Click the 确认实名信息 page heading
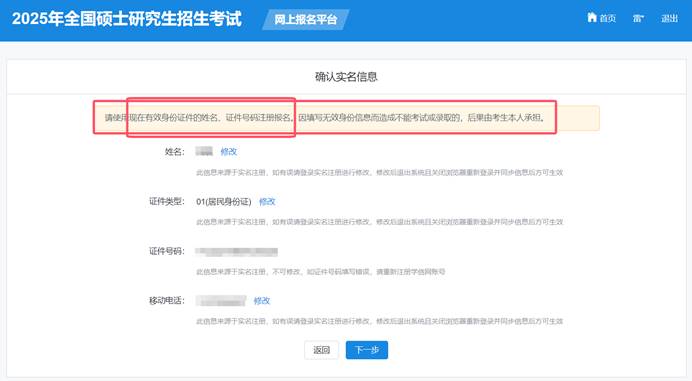Image resolution: width=692 pixels, height=381 pixels. coord(346,77)
